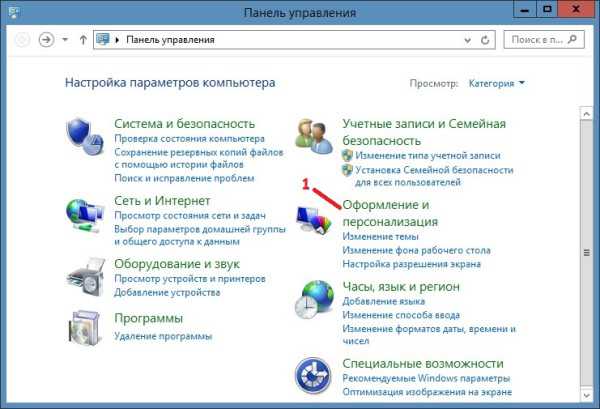Click 'Изменение способа ввода' link
600x409 pixels.
(401, 315)
